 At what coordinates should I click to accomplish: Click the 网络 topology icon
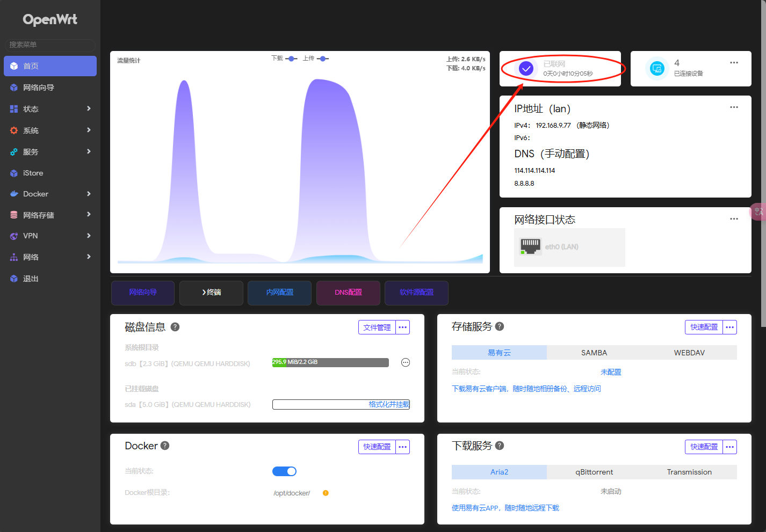coord(14,257)
